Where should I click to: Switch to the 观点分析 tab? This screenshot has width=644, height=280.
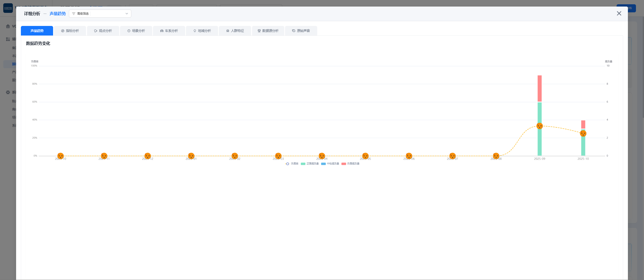click(x=103, y=31)
